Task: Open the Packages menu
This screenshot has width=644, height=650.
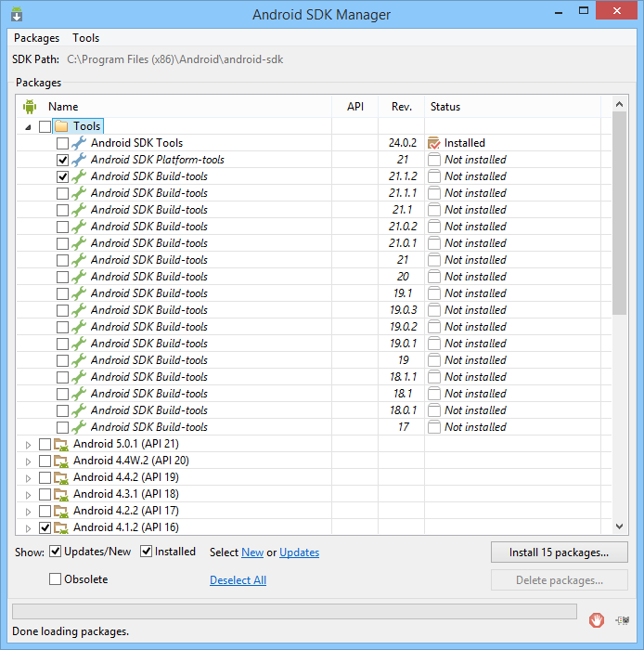Action: point(36,38)
